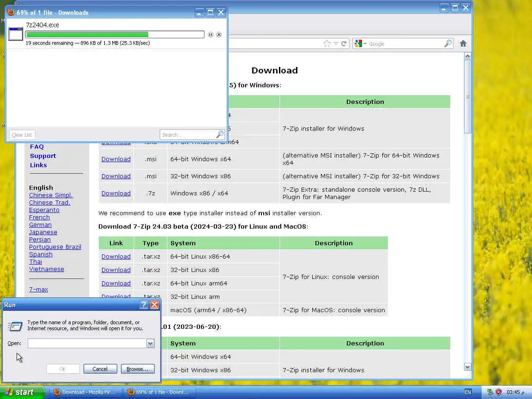Click Clear List in Downloads window
This screenshot has height=399, width=532.
click(22, 135)
